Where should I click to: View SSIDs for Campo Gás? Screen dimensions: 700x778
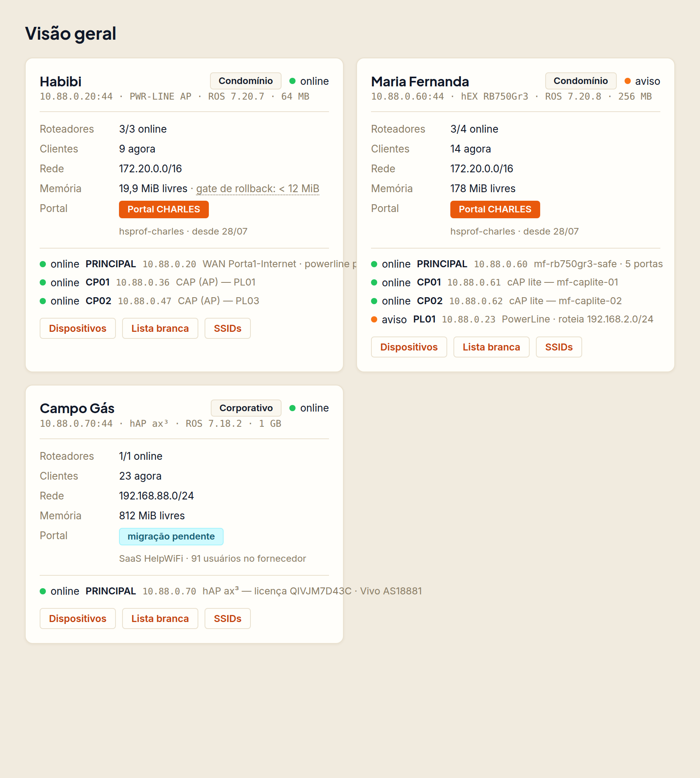point(227,619)
